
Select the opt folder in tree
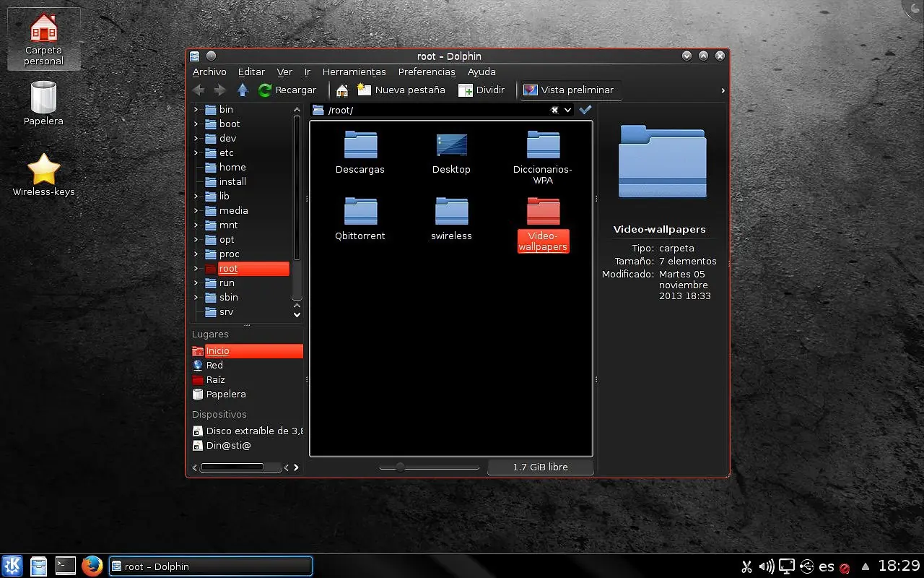point(227,240)
